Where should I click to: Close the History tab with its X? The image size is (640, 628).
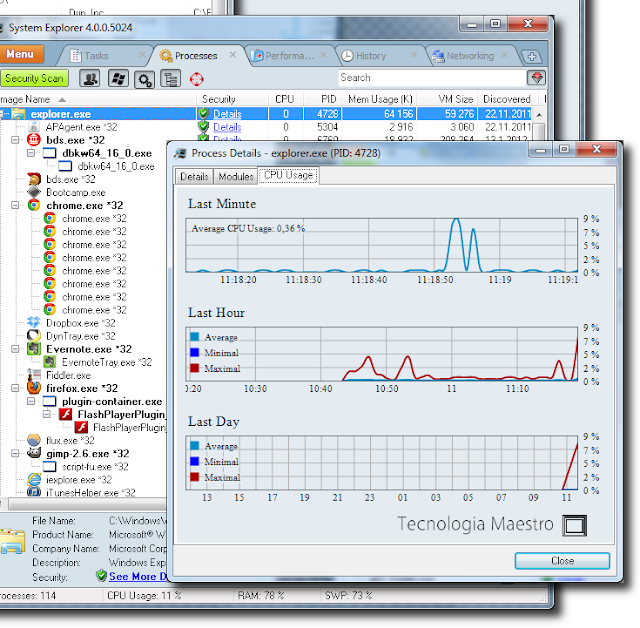coord(414,55)
